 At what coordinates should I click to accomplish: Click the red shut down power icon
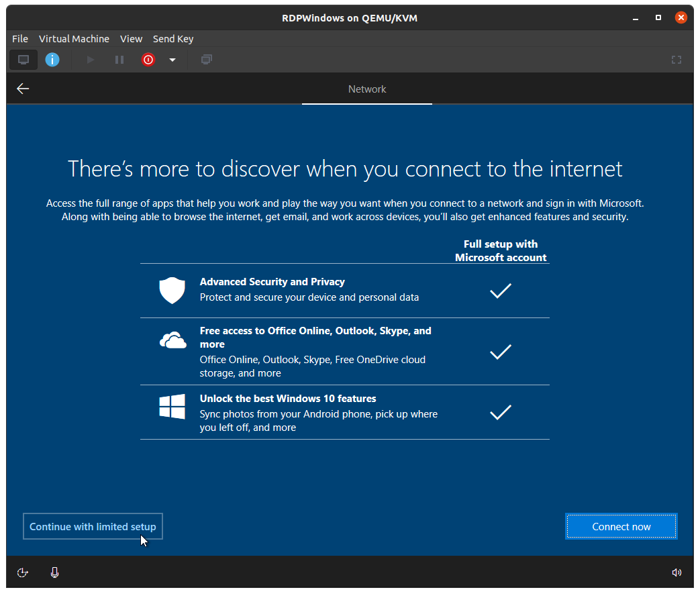tap(148, 60)
